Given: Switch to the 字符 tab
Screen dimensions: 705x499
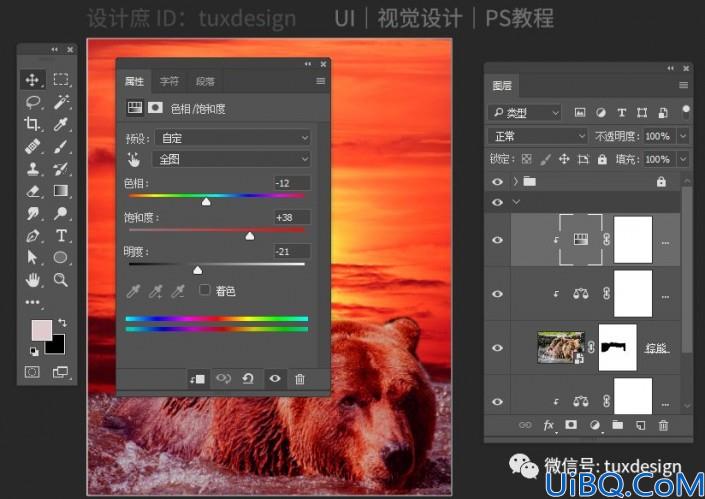Looking at the screenshot, I should [x=169, y=81].
